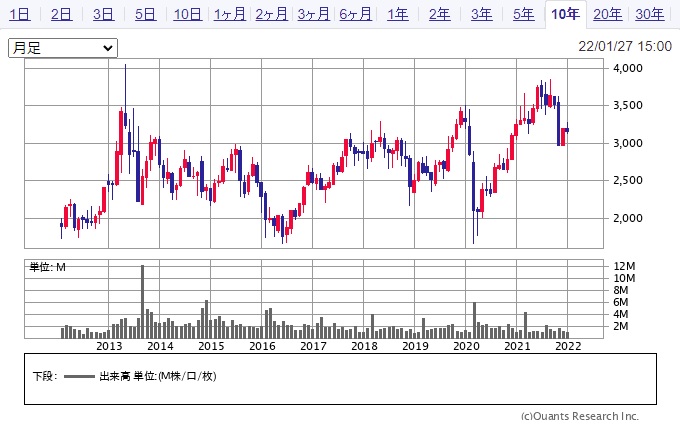Switch chart range to 10日
The image size is (680, 429).
[x=187, y=14]
